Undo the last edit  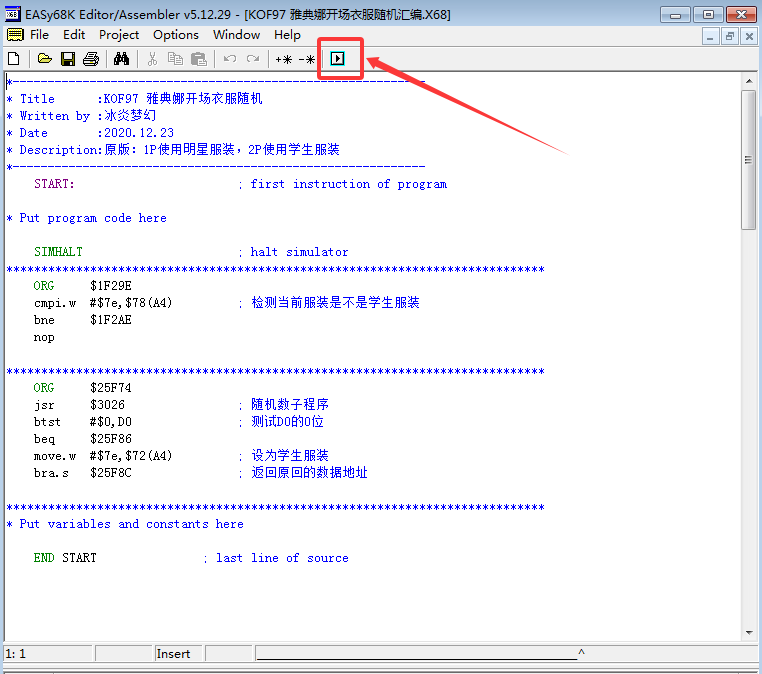click(230, 59)
